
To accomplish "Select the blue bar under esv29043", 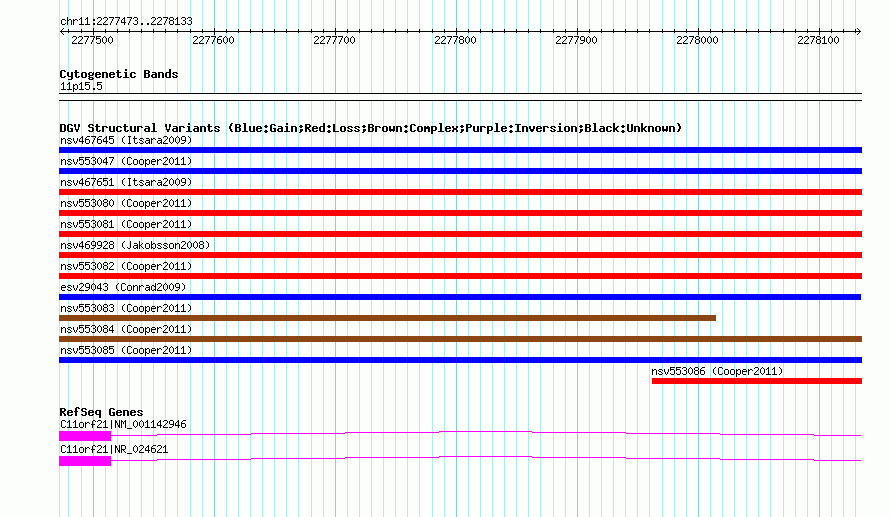I will (x=460, y=297).
